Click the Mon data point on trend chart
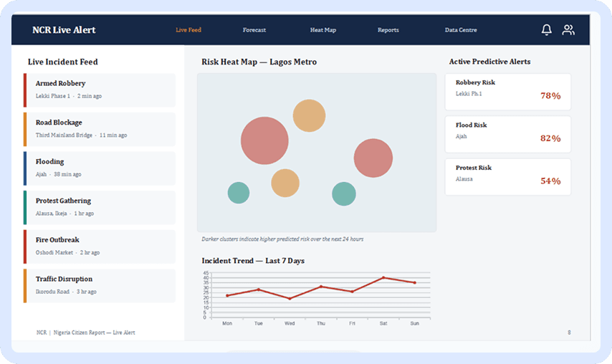The height and width of the screenshot is (364, 612). coord(227,296)
